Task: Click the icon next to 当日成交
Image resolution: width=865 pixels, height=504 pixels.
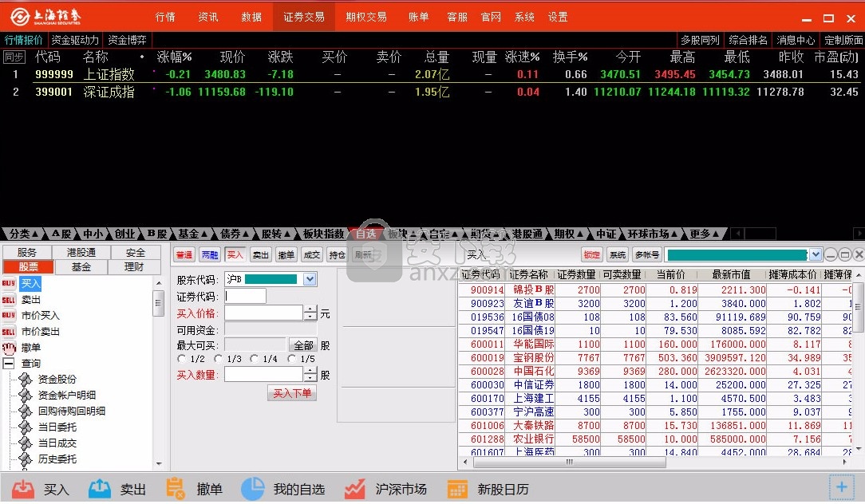Action: tap(26, 443)
